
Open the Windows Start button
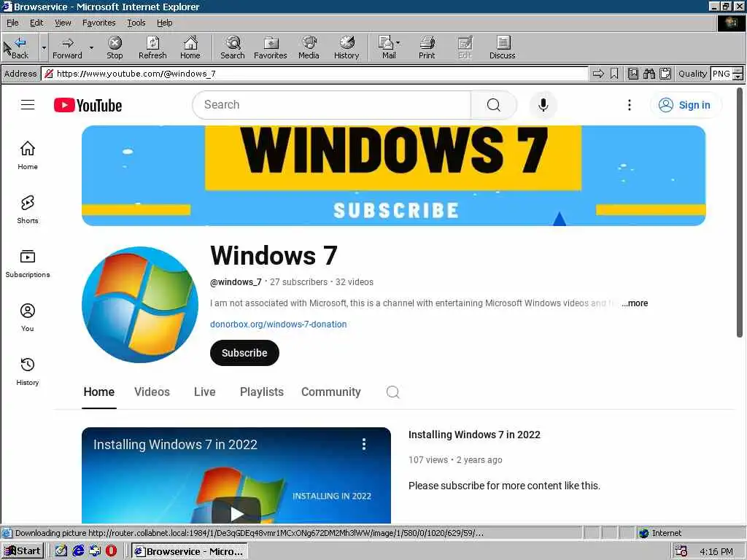[23, 551]
